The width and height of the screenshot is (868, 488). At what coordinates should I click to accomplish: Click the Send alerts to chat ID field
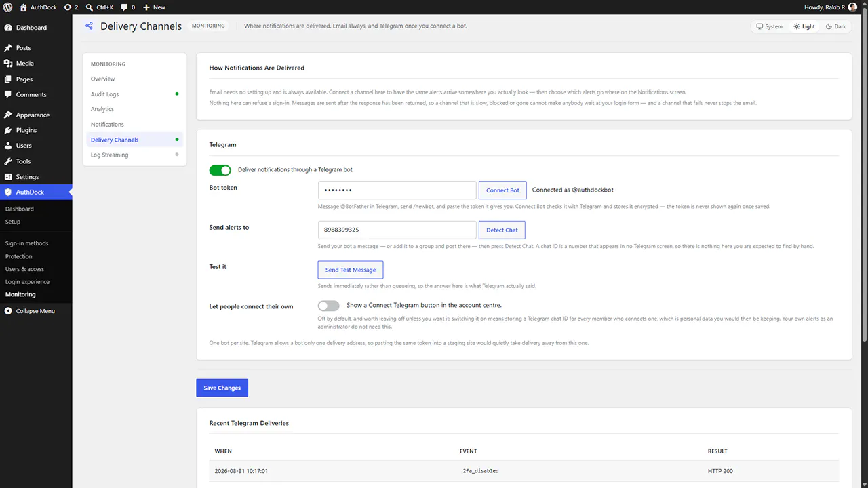click(x=397, y=230)
